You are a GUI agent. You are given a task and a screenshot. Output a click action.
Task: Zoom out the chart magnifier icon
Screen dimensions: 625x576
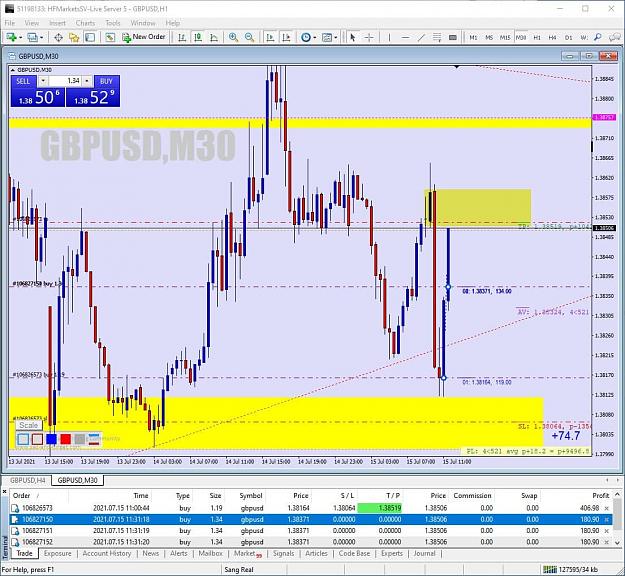(x=250, y=37)
